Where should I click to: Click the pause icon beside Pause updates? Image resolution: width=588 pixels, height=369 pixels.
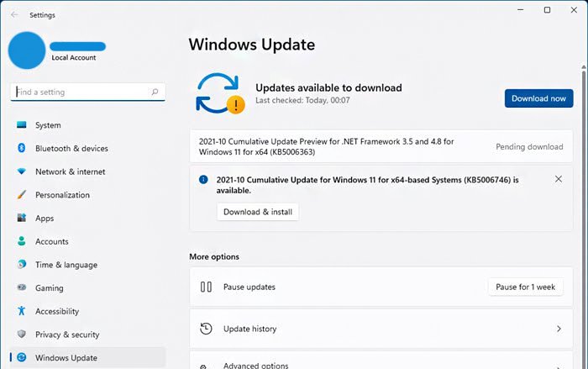point(206,287)
